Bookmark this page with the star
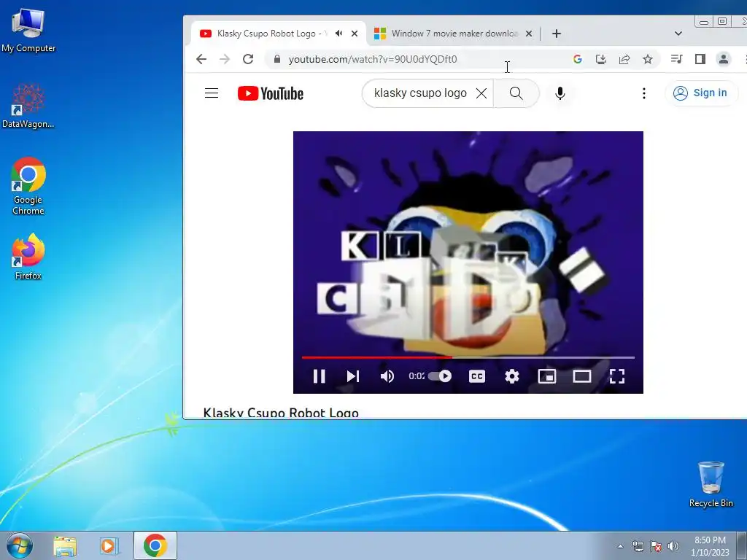 (x=648, y=59)
